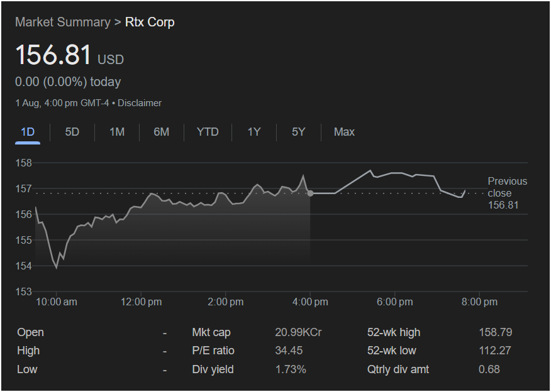Click the Mkt cap label
The width and height of the screenshot is (551, 392).
click(x=211, y=332)
